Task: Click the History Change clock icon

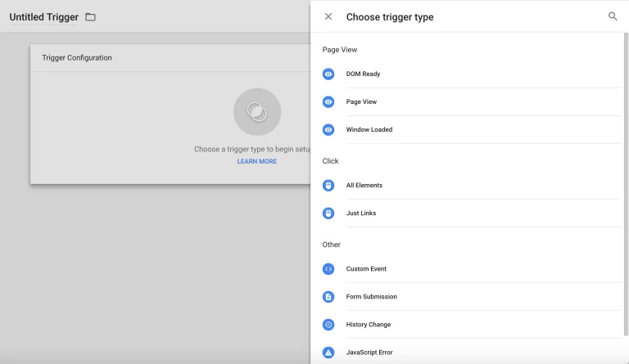Action: (x=328, y=325)
